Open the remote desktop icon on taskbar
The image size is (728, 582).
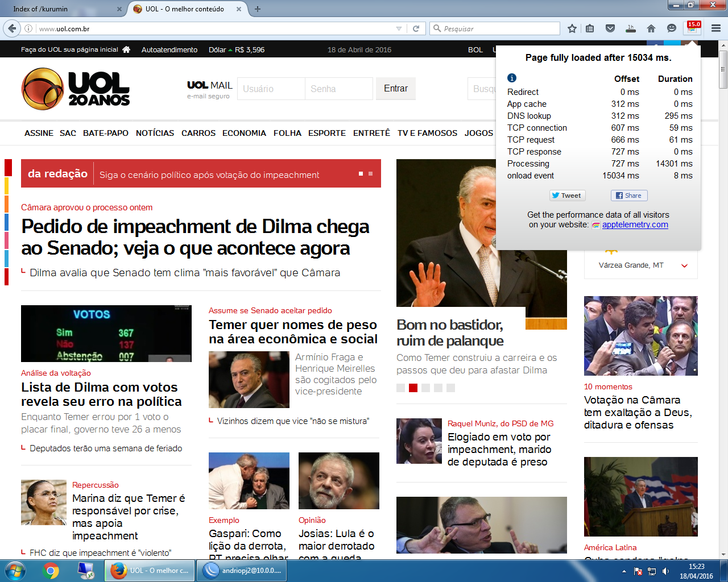86,571
